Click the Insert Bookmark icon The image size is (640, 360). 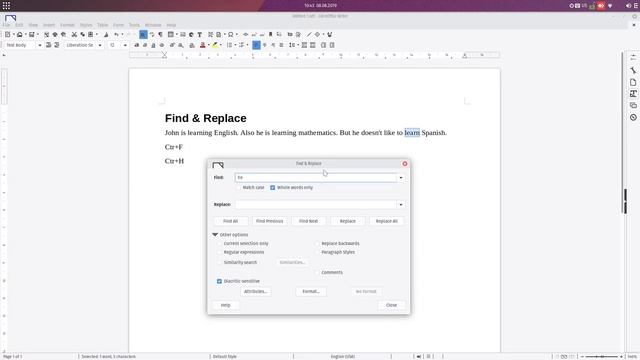pyautogui.click(x=270, y=35)
